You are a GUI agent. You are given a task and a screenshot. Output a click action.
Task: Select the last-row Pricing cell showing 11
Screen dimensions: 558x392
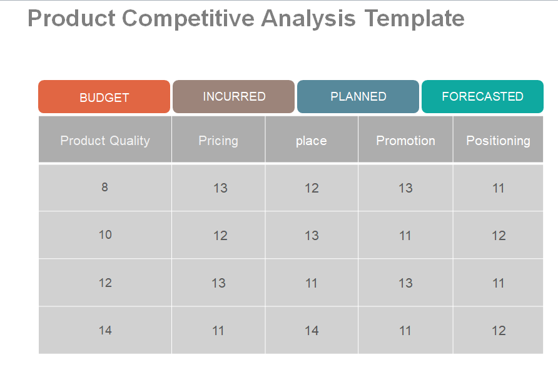218,330
